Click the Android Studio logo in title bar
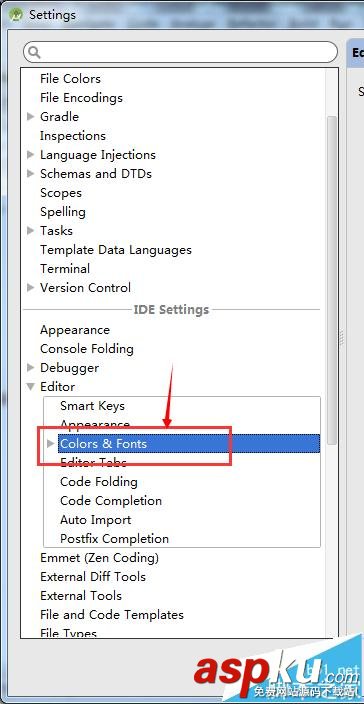This screenshot has width=364, height=704. pyautogui.click(x=16, y=15)
